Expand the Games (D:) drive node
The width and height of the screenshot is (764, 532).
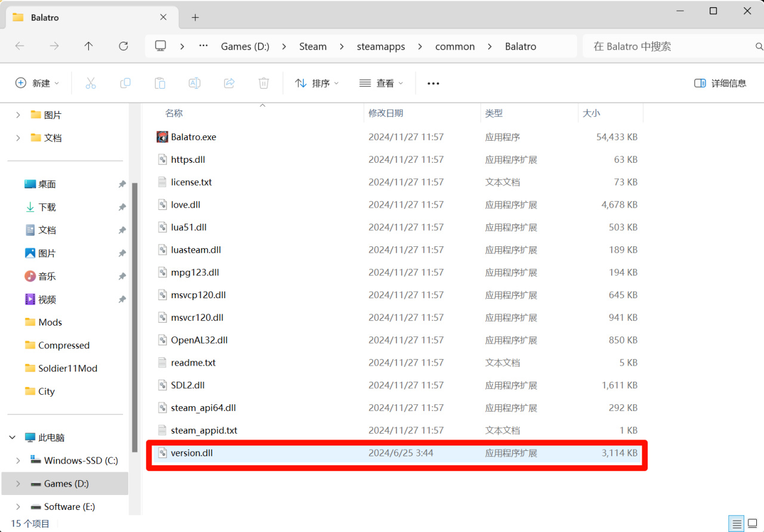tap(18, 484)
